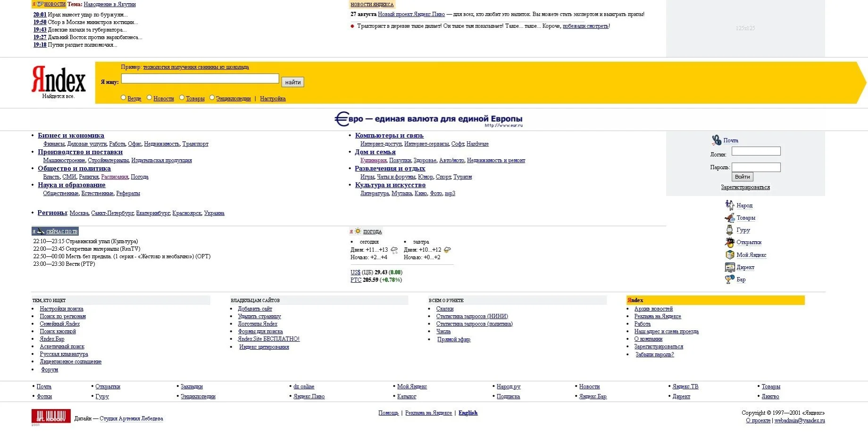The width and height of the screenshot is (868, 435).
Task: Open the Русская клавиатура link
Action: (x=64, y=354)
